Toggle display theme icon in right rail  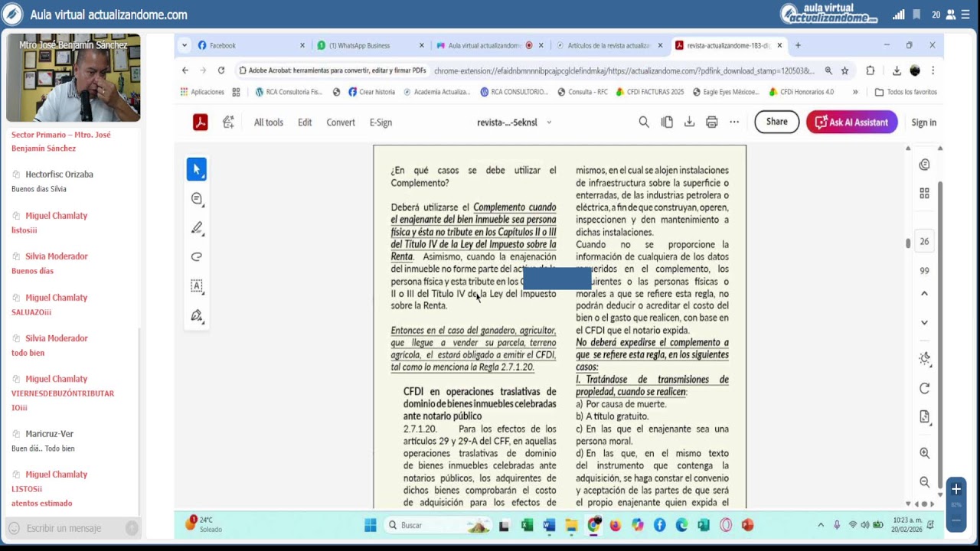point(924,358)
